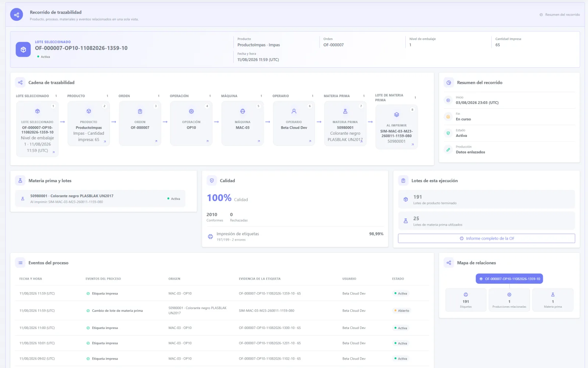Viewport: 588px width, 368px height.
Task: Click the link icon next to Datos enlazados
Action: tap(448, 150)
